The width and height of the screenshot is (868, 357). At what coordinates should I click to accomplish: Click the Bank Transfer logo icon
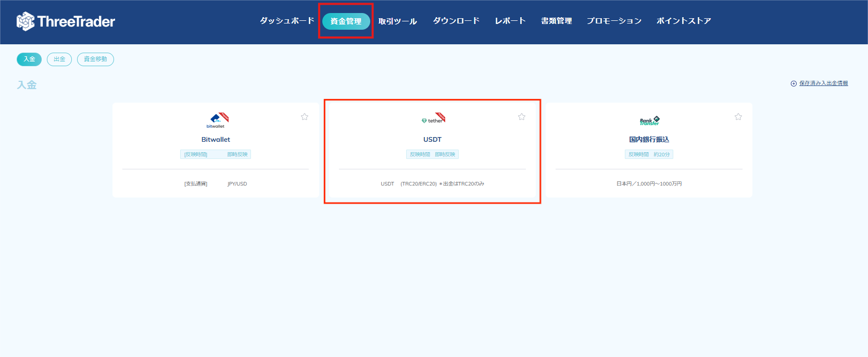coord(649,120)
